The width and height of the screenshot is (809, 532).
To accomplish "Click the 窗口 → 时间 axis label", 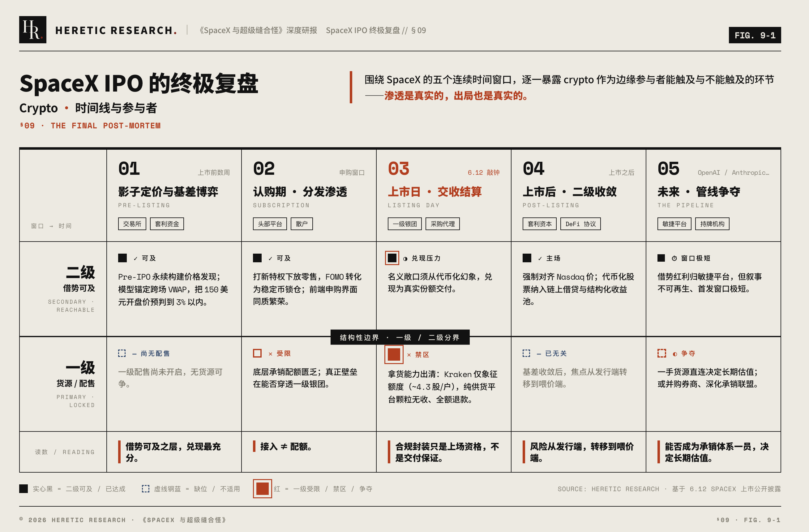I will click(x=51, y=226).
